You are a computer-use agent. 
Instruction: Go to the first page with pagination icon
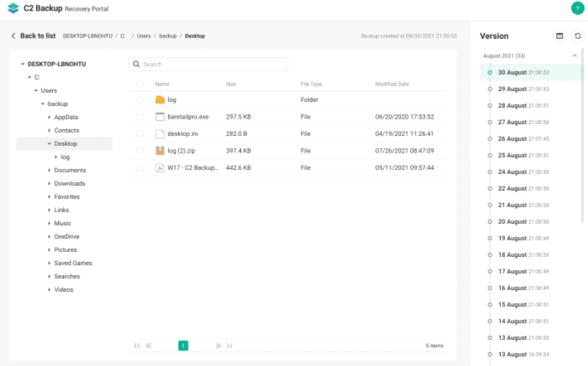[137, 346]
